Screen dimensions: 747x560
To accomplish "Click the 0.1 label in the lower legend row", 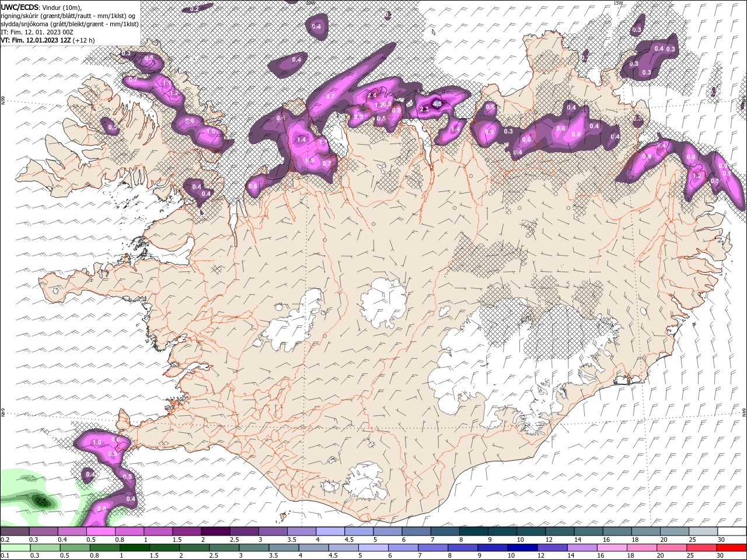I will 5,555.
